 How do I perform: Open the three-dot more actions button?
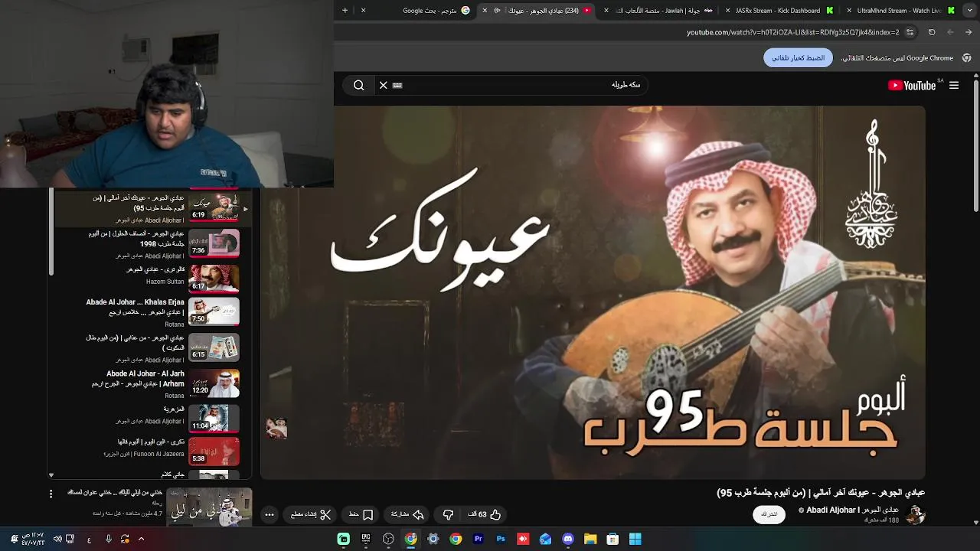click(x=269, y=514)
